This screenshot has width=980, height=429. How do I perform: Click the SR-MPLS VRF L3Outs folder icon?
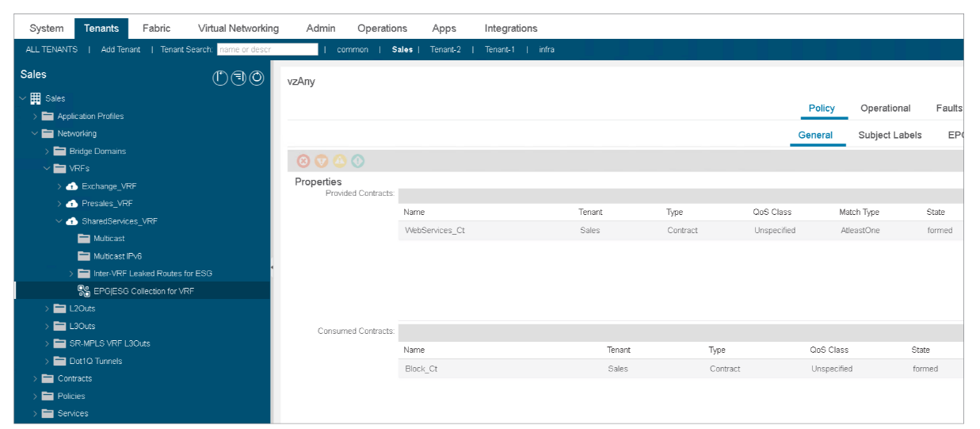(59, 343)
